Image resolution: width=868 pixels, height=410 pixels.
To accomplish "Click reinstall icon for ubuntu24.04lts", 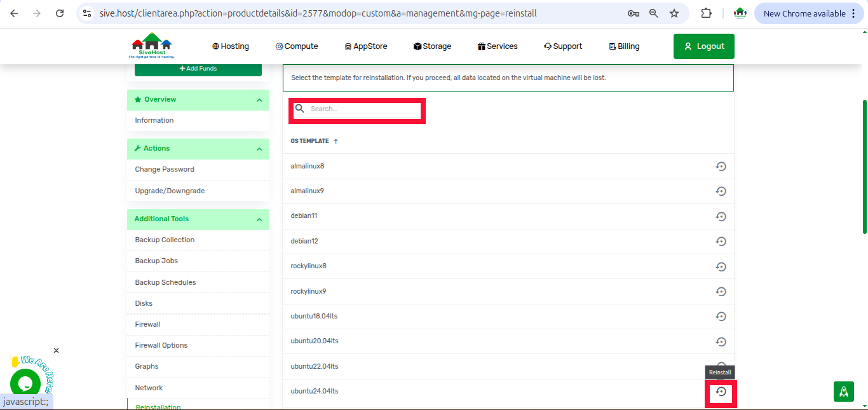I will pos(721,392).
